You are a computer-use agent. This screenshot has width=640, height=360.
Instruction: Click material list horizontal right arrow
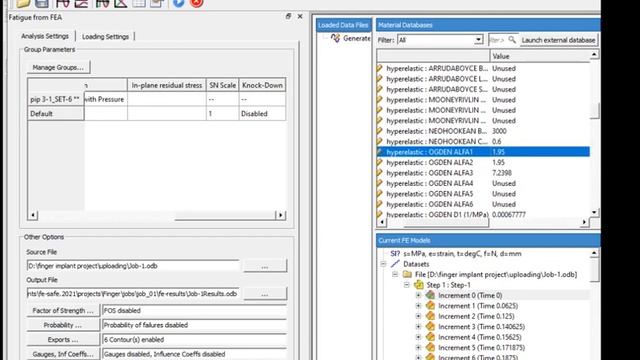pos(584,222)
